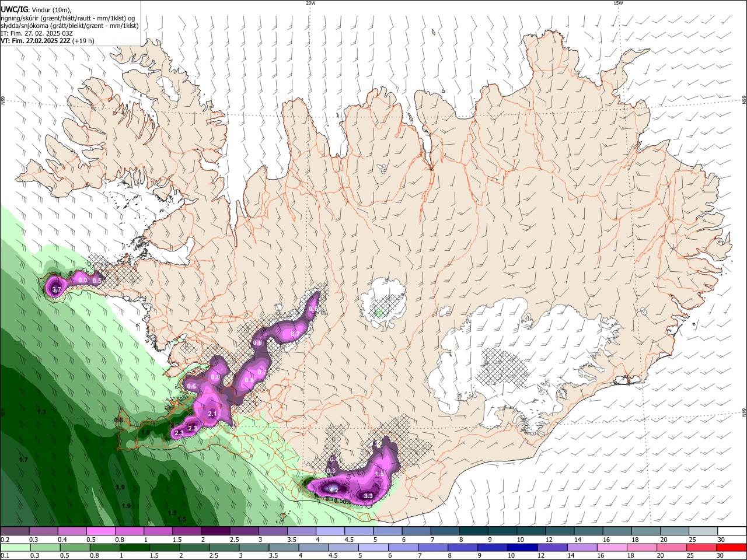Pick the palest green 0.1 rain legend swatch
Viewport: 747px width, 560px height.
(x=15, y=547)
